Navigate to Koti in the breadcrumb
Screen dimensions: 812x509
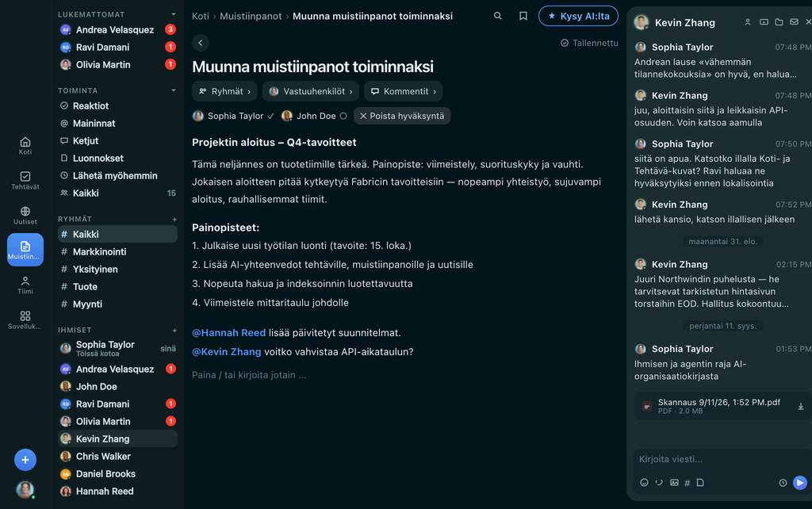201,16
